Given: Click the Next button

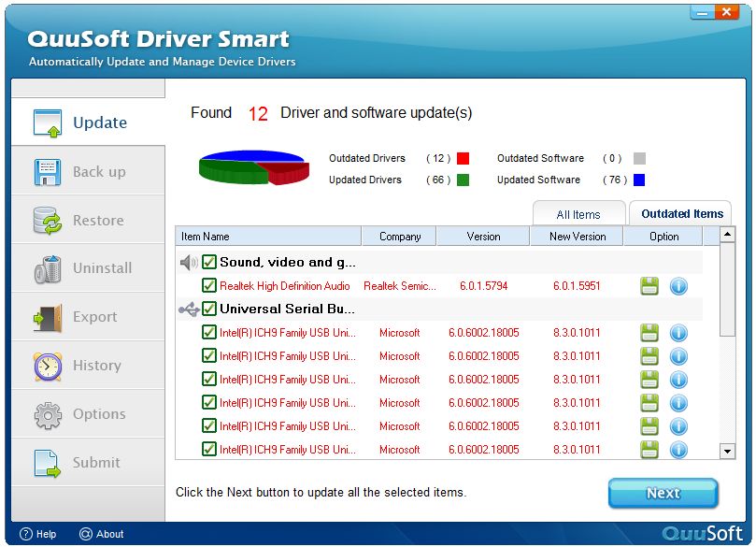Looking at the screenshot, I should [x=663, y=493].
